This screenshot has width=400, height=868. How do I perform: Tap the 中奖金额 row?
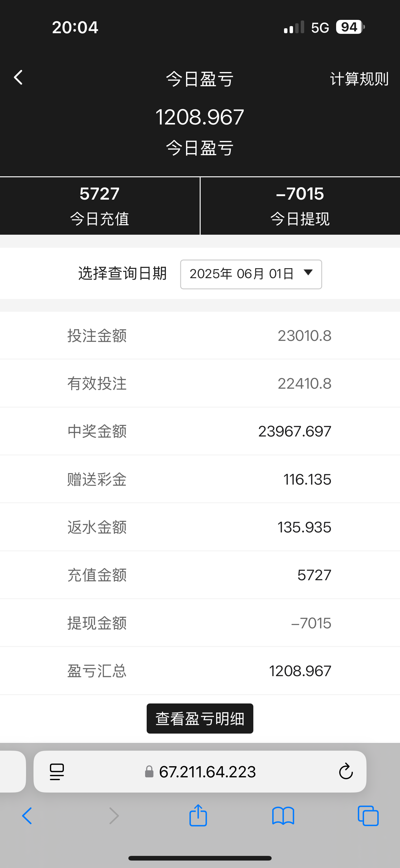point(200,431)
